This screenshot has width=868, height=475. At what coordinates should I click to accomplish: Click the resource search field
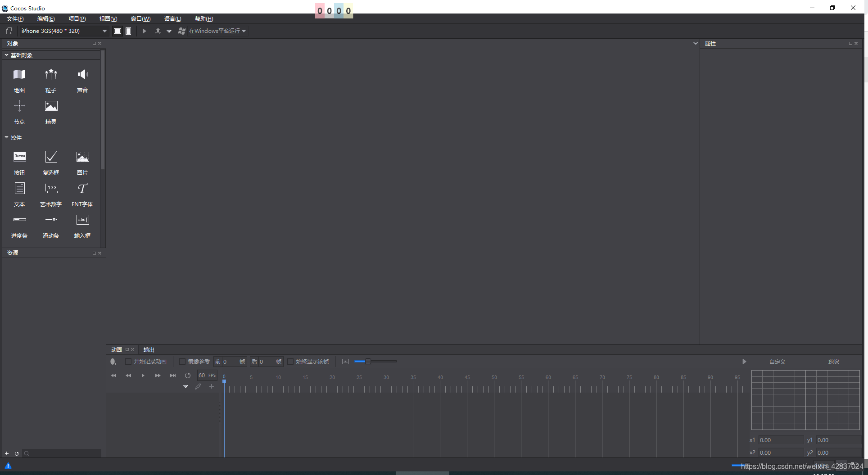click(62, 453)
